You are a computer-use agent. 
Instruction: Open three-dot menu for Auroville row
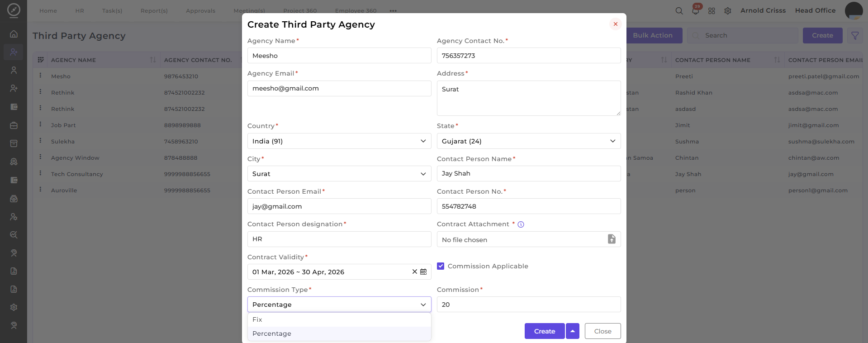(x=40, y=190)
